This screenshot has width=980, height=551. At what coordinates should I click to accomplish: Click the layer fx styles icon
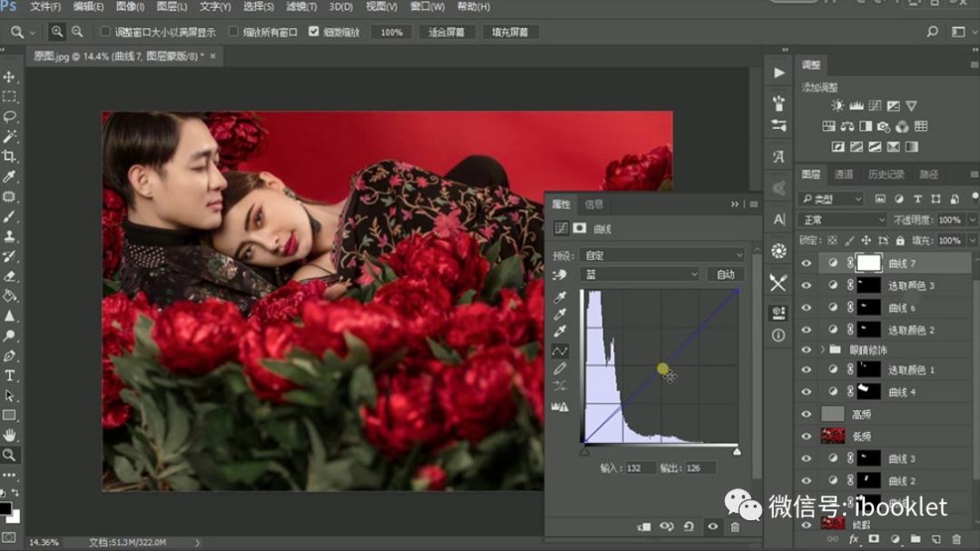pyautogui.click(x=854, y=538)
